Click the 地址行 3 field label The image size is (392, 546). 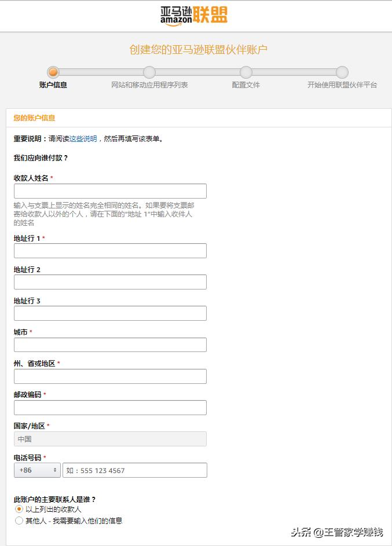pos(27,301)
